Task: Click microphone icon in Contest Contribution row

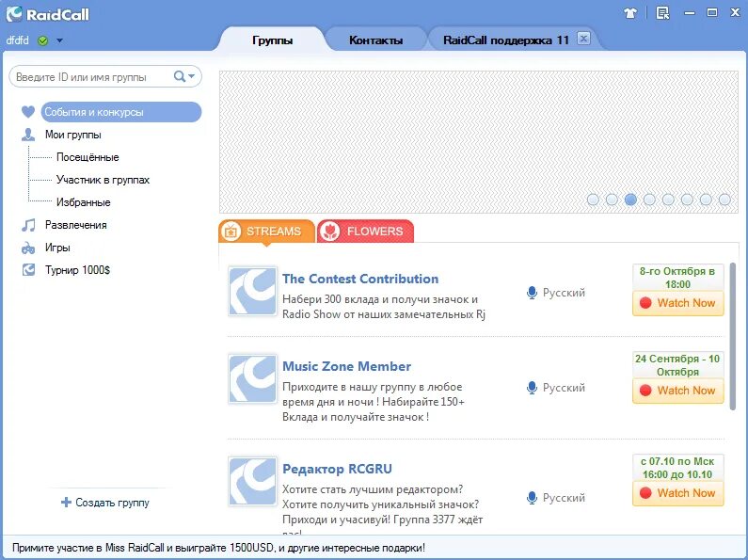Action: [532, 293]
